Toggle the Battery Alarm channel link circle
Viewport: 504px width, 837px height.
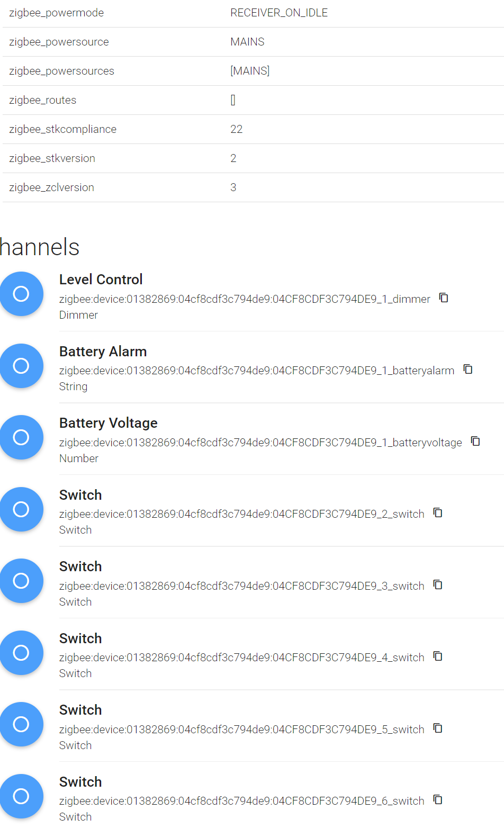[x=21, y=366]
